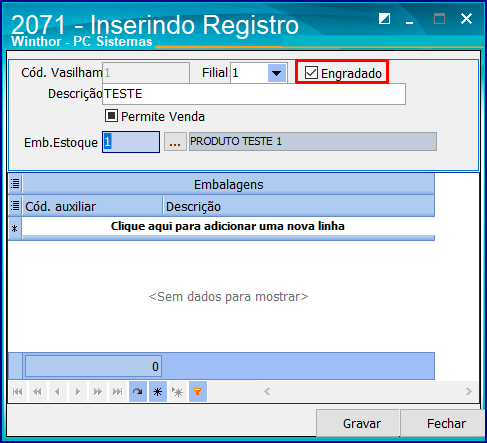Minimize the 2071 window
487x443 pixels.
(x=410, y=22)
